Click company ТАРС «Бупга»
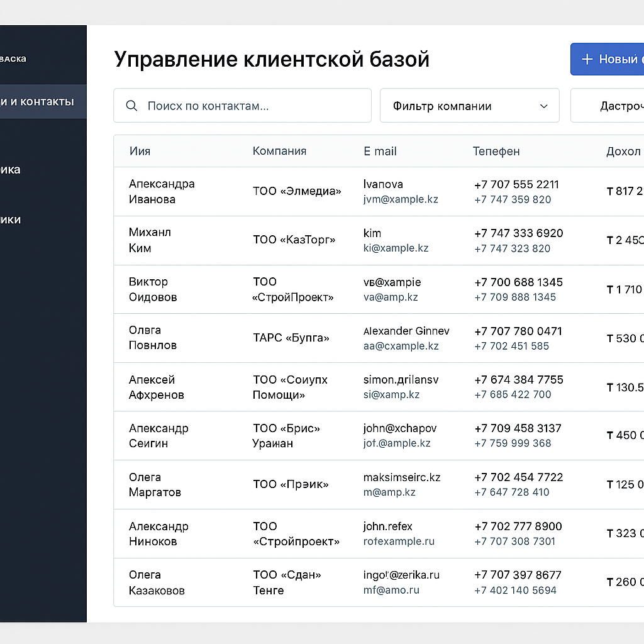 coord(291,338)
